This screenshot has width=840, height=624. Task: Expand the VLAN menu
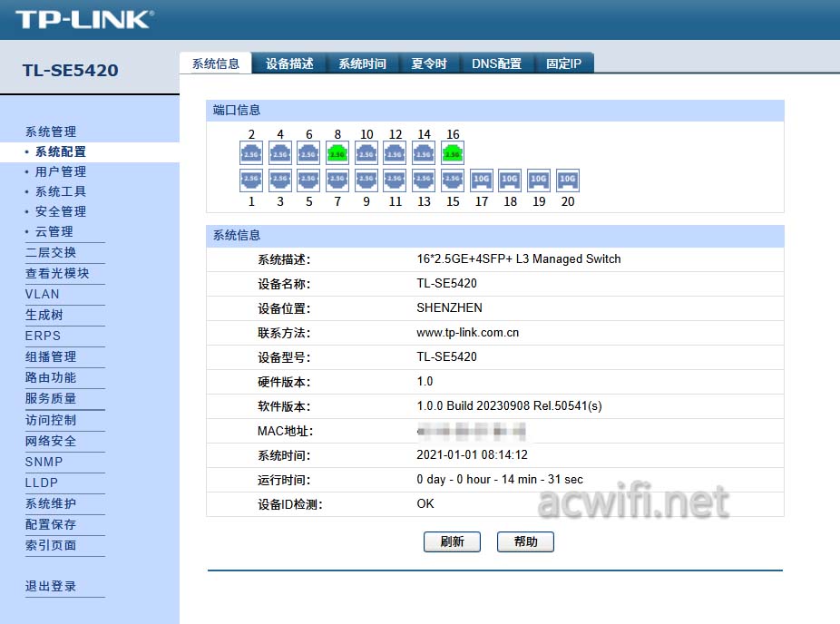click(x=43, y=294)
